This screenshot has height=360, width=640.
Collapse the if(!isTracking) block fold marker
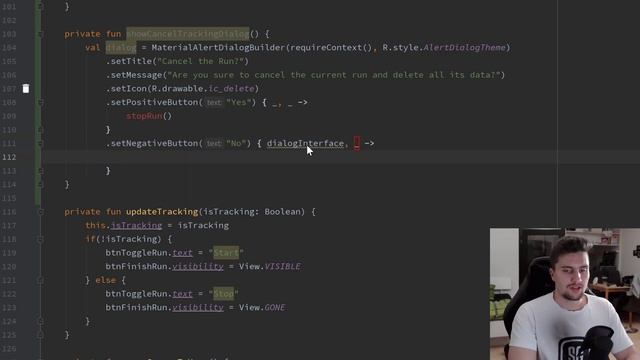click(x=40, y=239)
